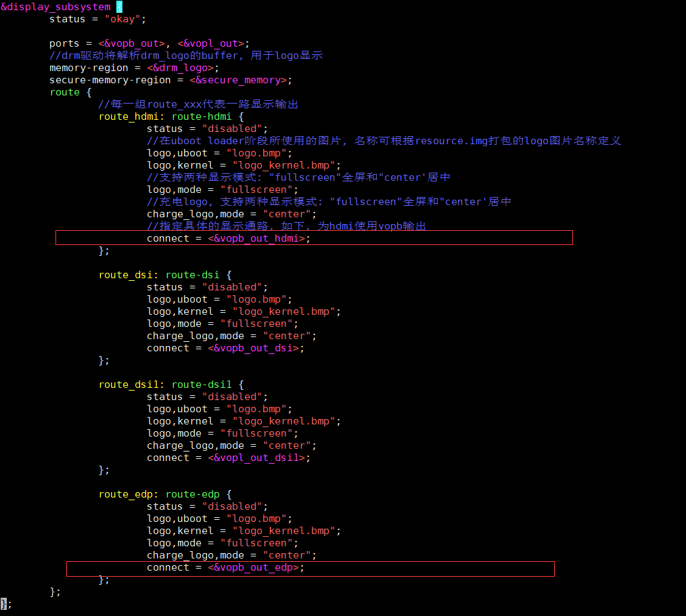Click "disabled" status in the route-dsi block
Image resolution: width=686 pixels, height=616 pixels.
(x=232, y=287)
